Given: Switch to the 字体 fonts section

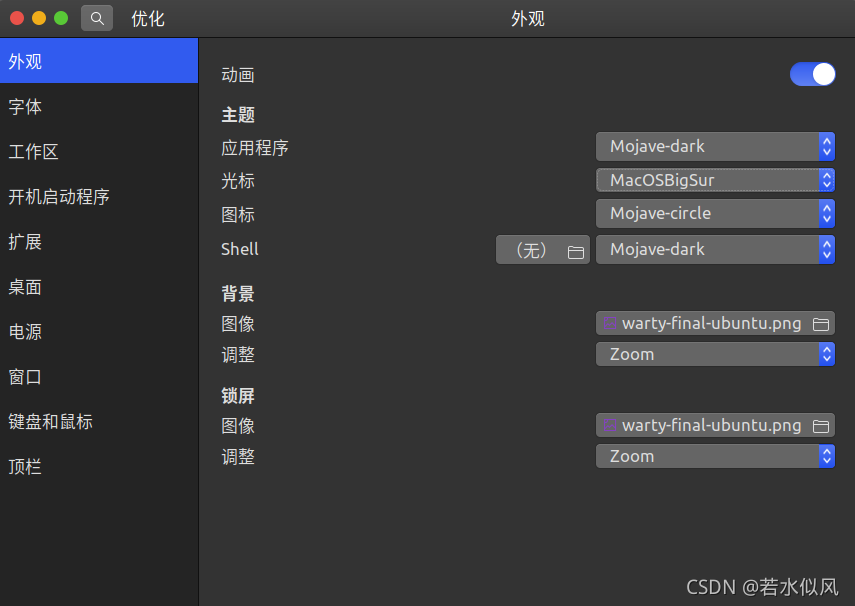Looking at the screenshot, I should click(26, 107).
